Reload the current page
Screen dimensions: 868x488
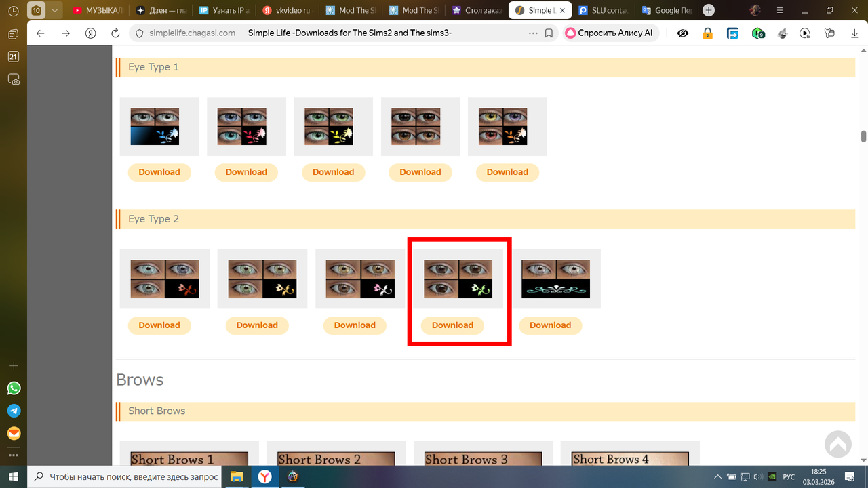pyautogui.click(x=115, y=33)
